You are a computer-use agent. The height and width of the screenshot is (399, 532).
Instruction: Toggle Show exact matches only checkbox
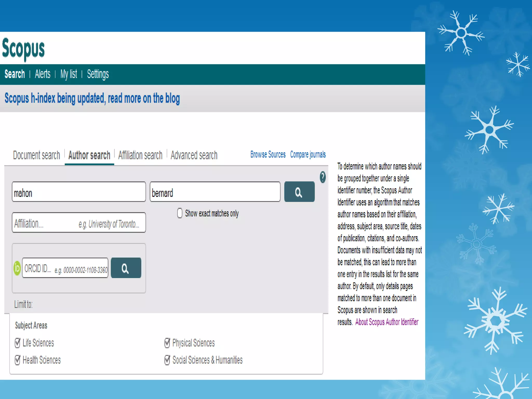pyautogui.click(x=179, y=213)
